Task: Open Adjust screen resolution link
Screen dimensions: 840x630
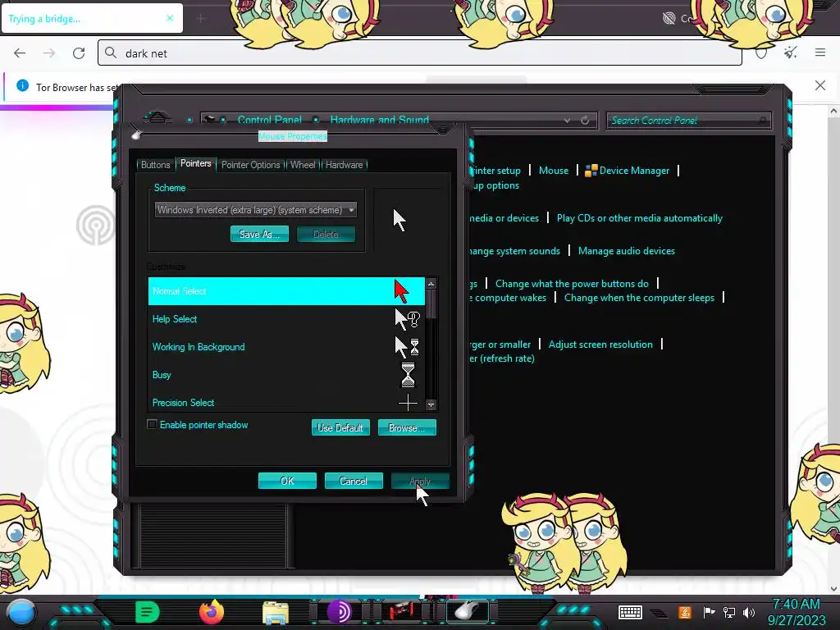Action: (600, 345)
